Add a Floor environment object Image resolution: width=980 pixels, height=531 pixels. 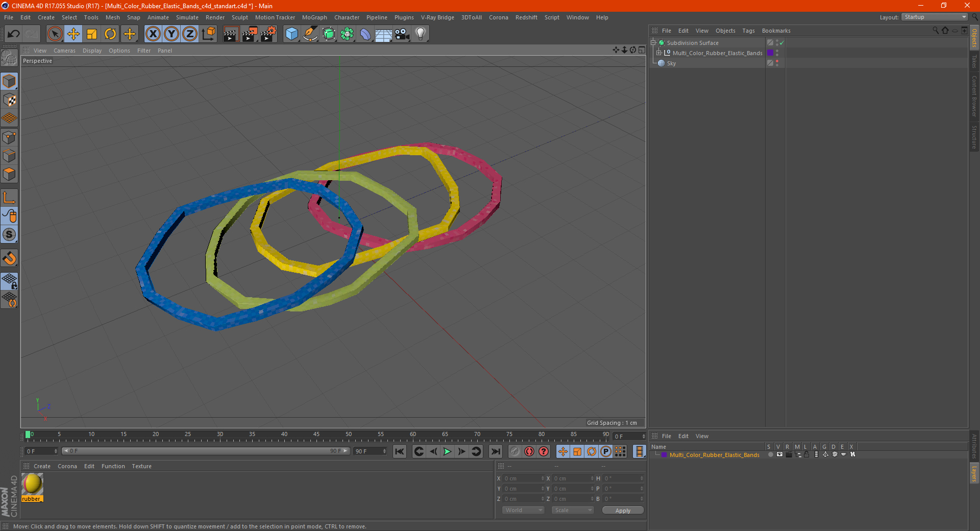coord(384,34)
